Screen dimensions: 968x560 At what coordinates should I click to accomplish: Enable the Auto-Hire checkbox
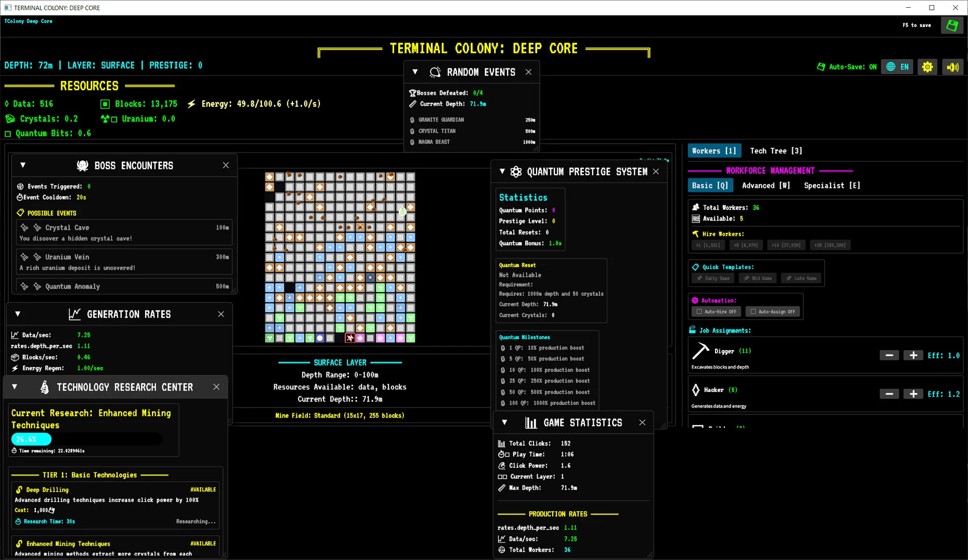coord(699,312)
